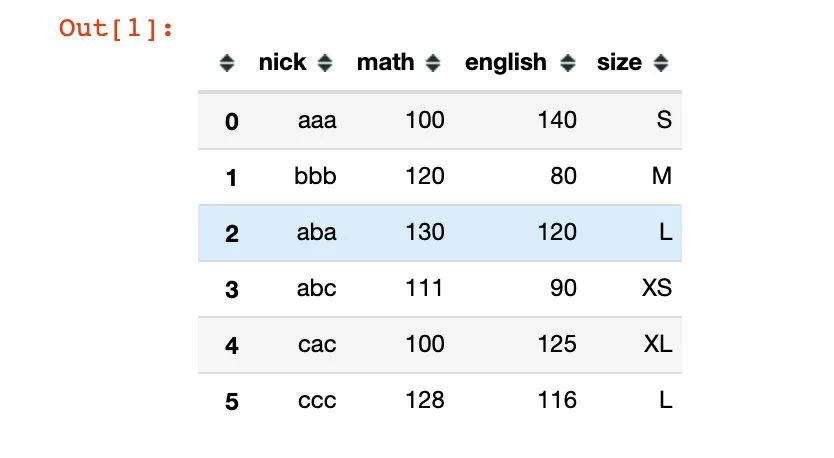Click sort arrows beside size header
The image size is (834, 458).
coord(661,63)
